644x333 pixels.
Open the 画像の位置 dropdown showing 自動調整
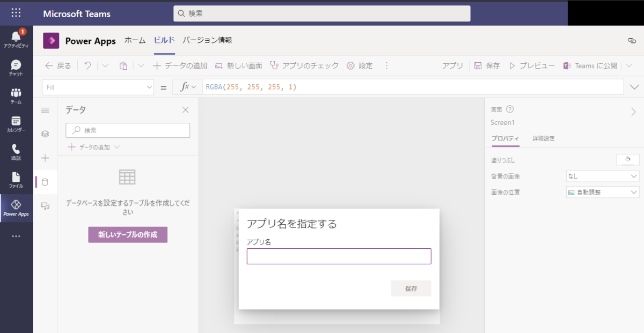pos(602,192)
